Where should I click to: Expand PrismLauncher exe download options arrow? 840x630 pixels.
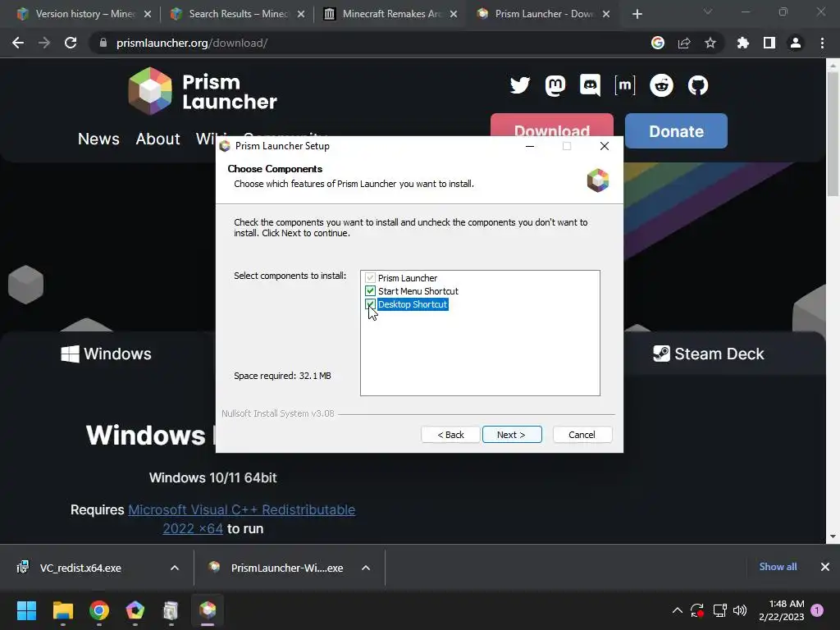coord(366,568)
